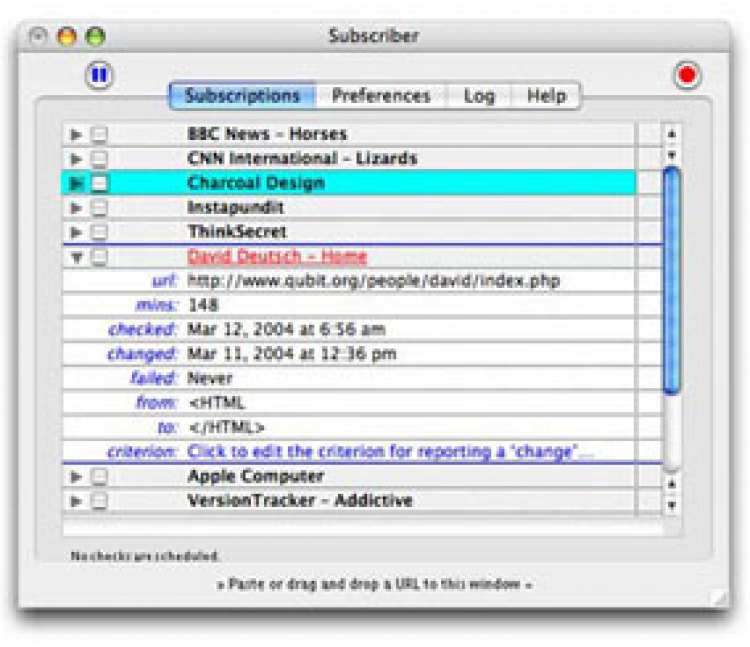Expand the BBC News - Horses row
The width and height of the screenshot is (750, 647).
pyautogui.click(x=76, y=134)
